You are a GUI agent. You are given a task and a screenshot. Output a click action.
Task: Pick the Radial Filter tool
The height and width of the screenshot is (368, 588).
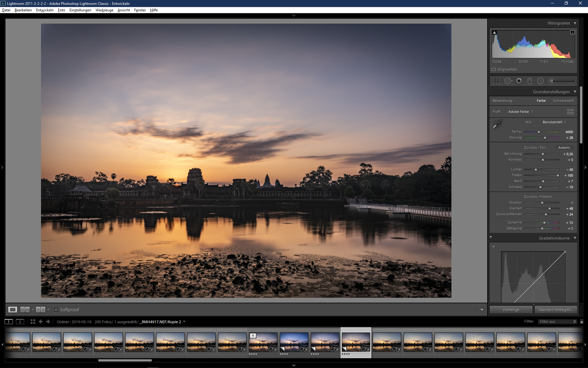540,81
